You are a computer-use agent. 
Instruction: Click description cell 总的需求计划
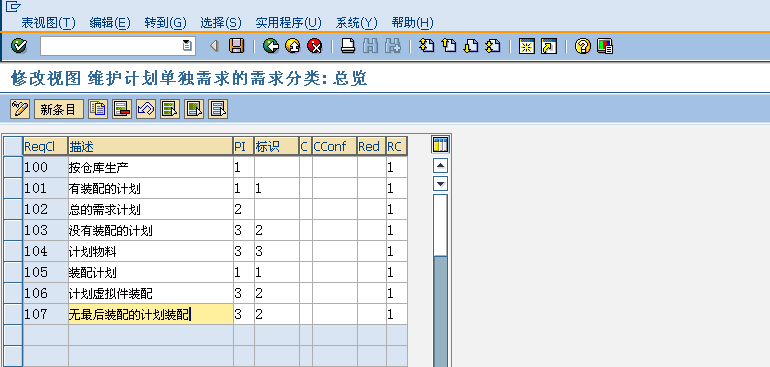coord(151,209)
